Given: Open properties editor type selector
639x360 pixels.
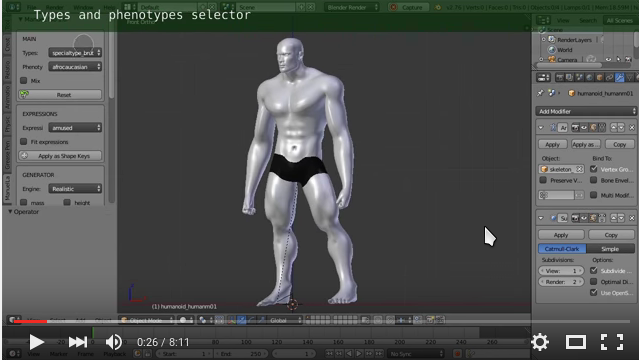Looking at the screenshot, I should (x=543, y=77).
